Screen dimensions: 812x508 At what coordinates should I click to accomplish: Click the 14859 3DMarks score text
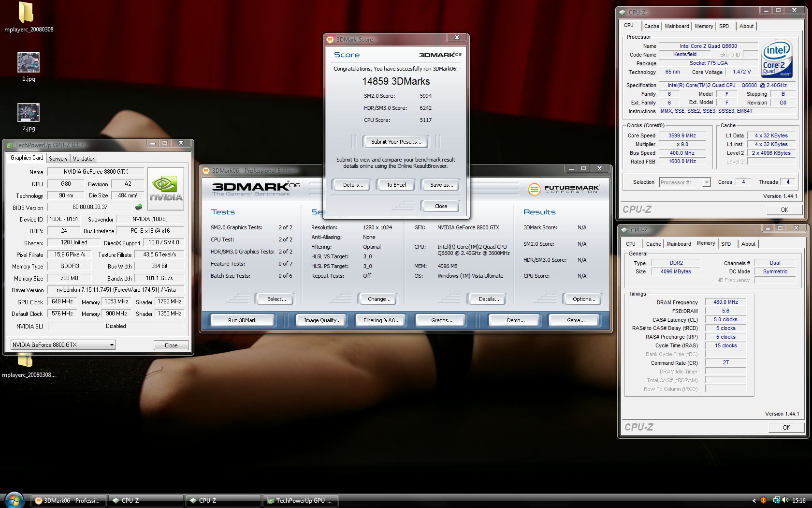396,81
